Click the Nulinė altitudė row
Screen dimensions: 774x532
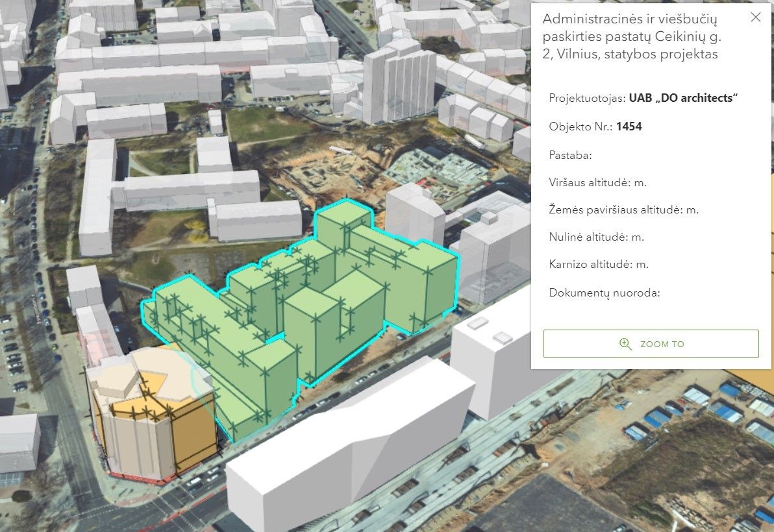(596, 237)
